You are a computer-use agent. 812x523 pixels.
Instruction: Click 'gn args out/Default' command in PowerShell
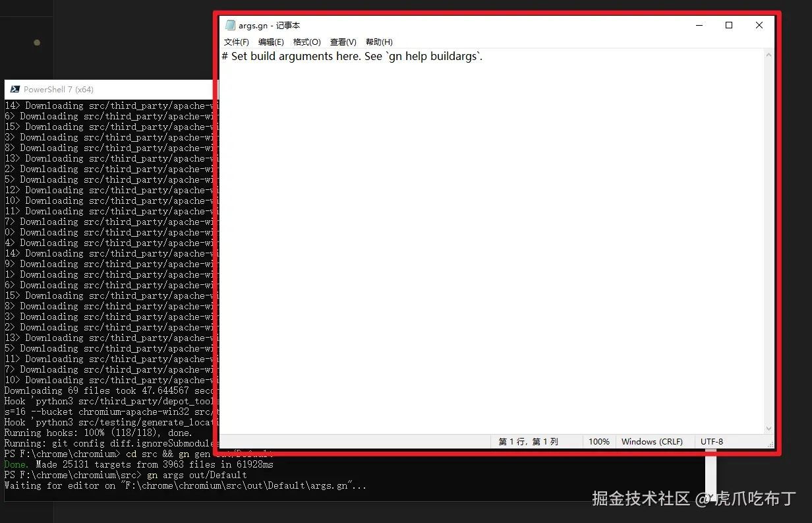[x=197, y=475]
